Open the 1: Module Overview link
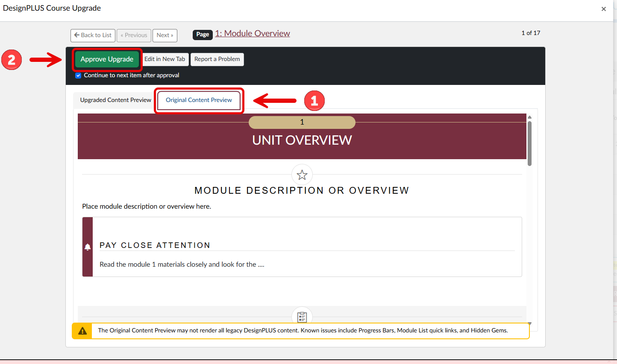 [252, 34]
